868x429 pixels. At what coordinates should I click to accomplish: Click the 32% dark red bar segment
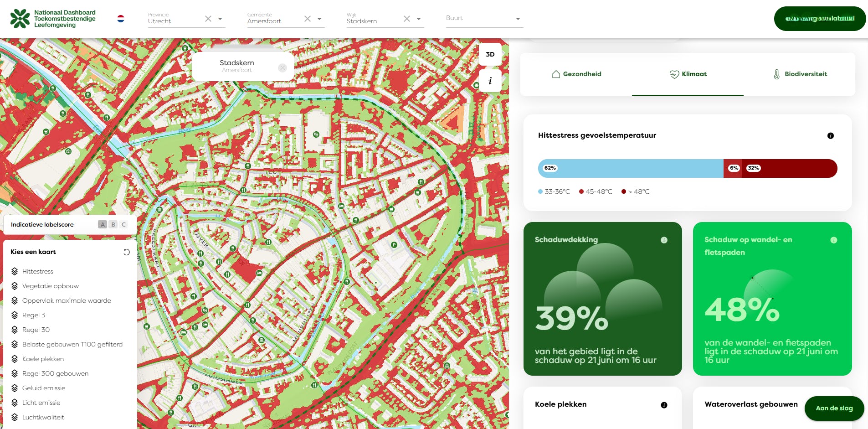[790, 168]
